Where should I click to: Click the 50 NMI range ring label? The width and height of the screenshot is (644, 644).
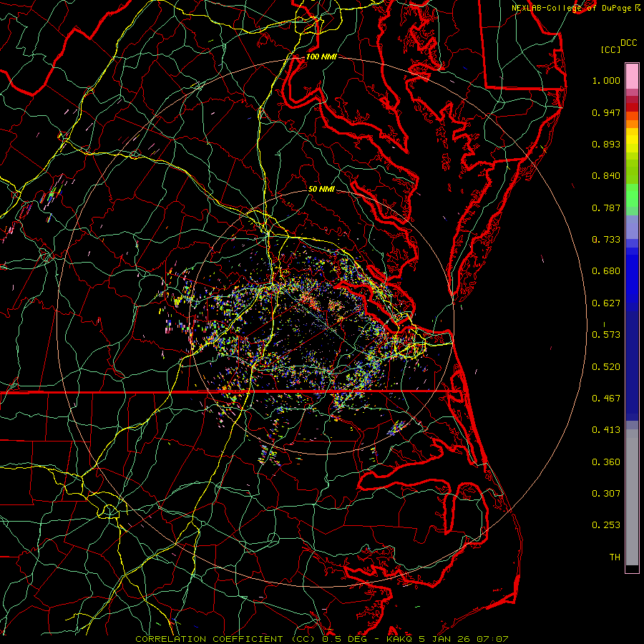pos(321,189)
